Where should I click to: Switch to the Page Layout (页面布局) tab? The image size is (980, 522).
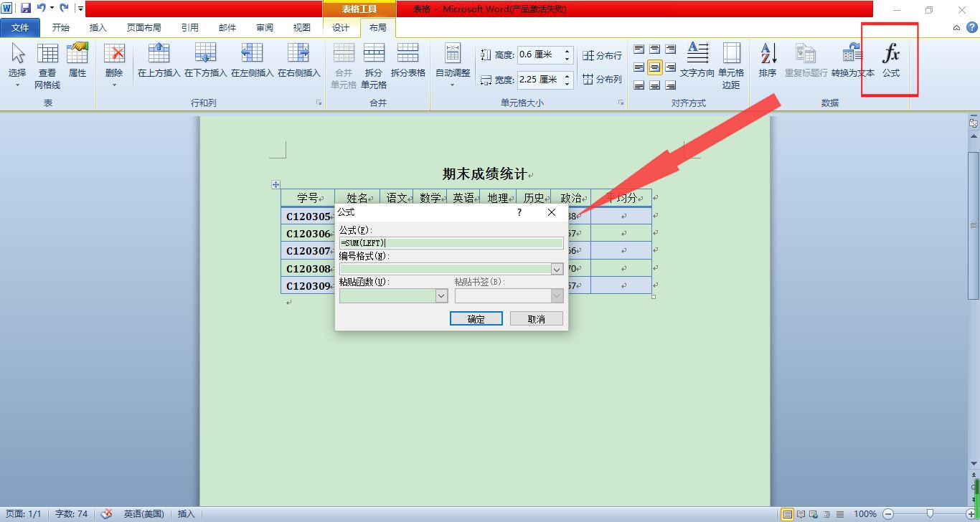pos(144,28)
